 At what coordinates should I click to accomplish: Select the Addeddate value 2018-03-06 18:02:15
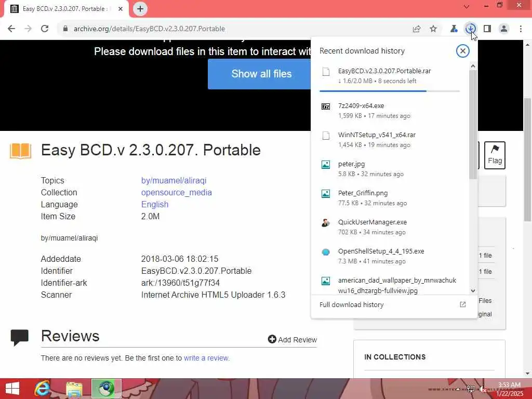tap(180, 259)
